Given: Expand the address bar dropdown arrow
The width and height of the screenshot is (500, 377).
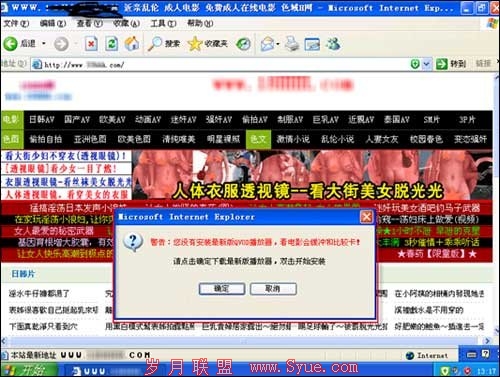Looking at the screenshot, I should 426,64.
